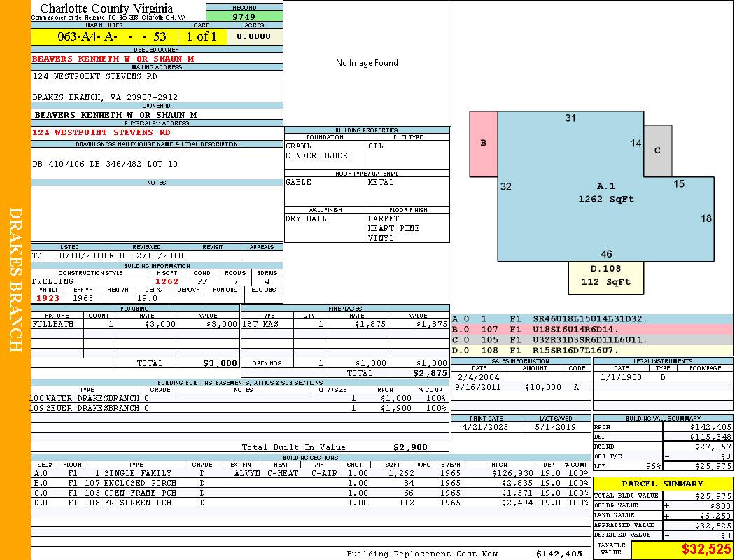The height and width of the screenshot is (560, 735).
Task: Click the yellow Parcel Summary header
Action: 662,484
